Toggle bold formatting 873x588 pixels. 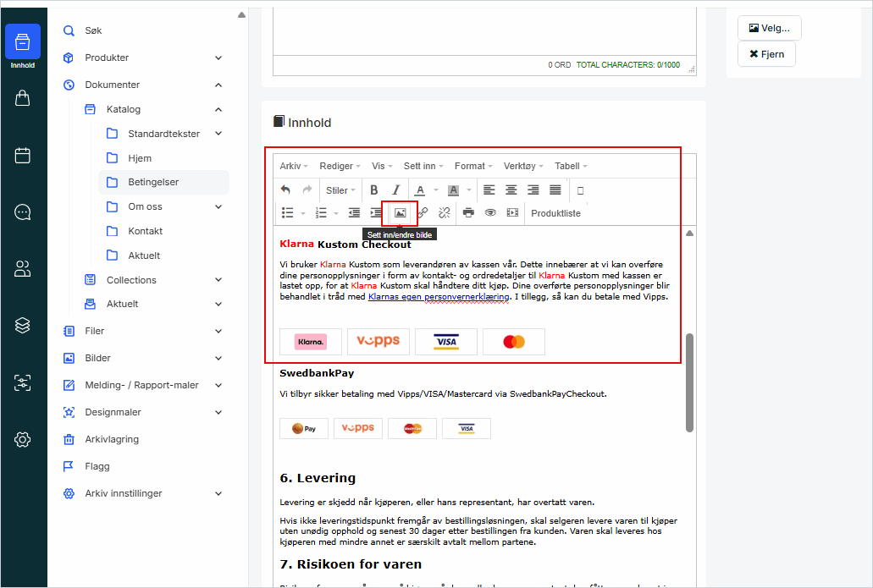[x=373, y=190]
